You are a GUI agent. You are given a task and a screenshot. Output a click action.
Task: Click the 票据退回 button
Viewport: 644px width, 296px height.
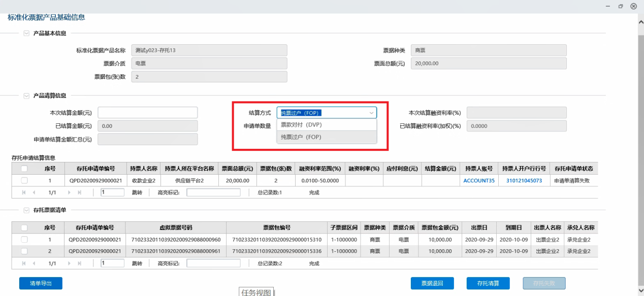coord(432,283)
